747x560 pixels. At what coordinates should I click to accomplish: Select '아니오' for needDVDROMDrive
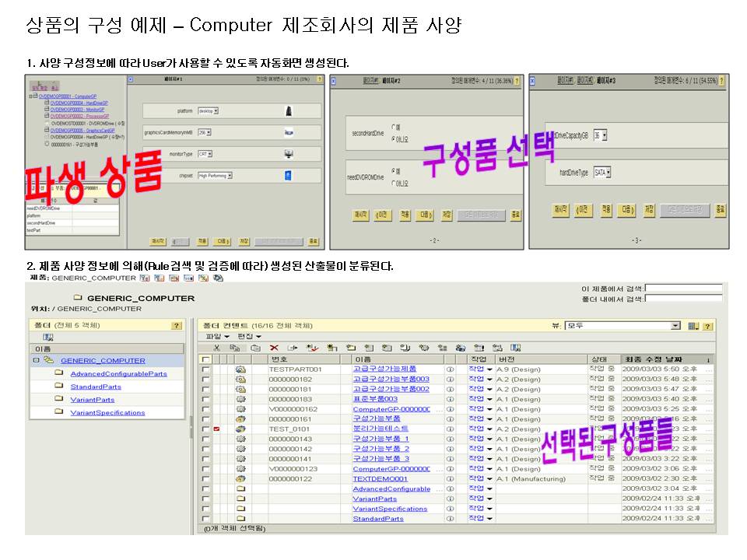(x=394, y=183)
